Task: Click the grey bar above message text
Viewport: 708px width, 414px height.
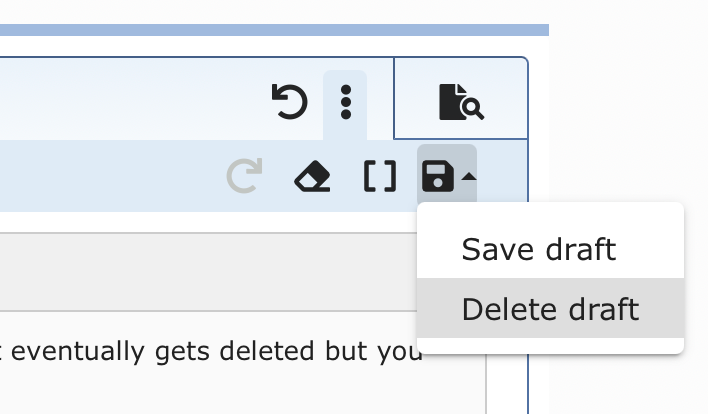Action: tap(208, 272)
